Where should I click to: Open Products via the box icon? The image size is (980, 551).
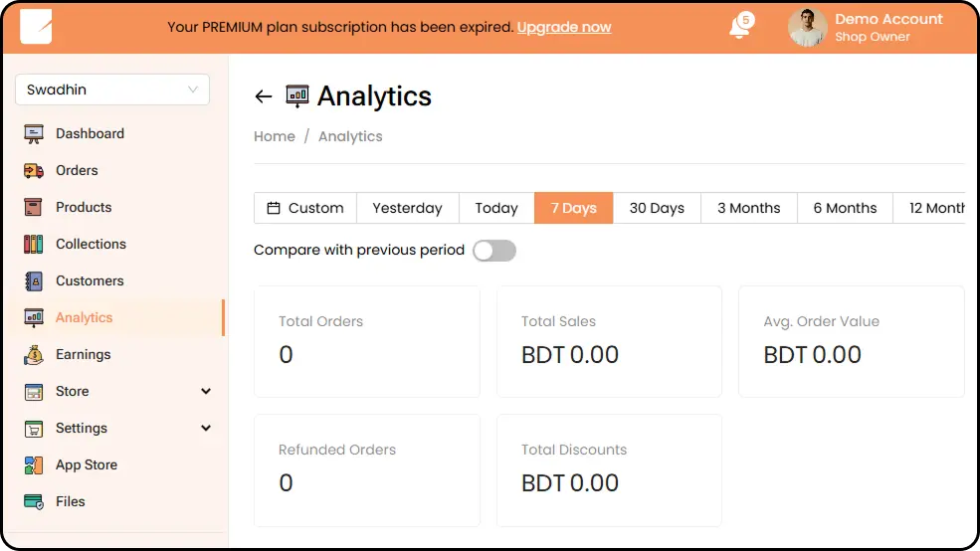34,207
